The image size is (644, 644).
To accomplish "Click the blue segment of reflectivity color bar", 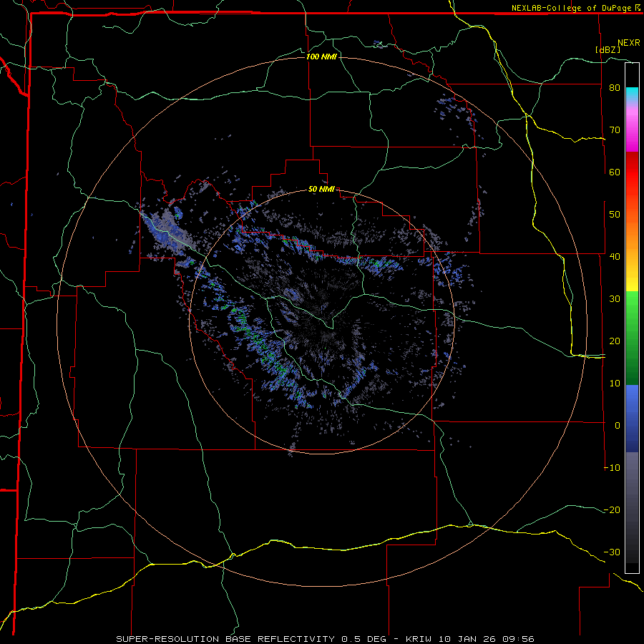I will 632,418.
